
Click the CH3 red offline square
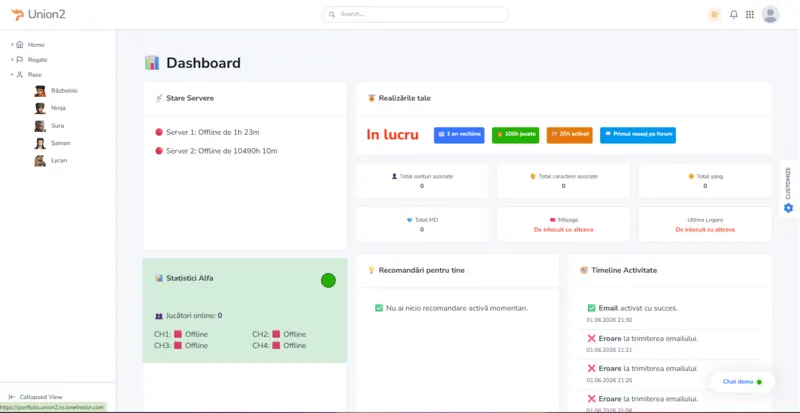click(178, 346)
